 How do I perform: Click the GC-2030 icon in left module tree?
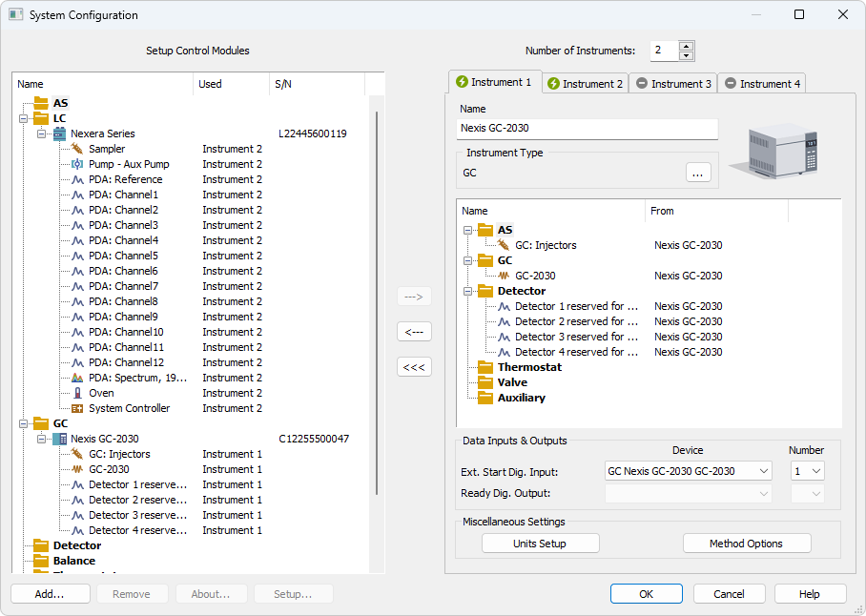coord(77,469)
